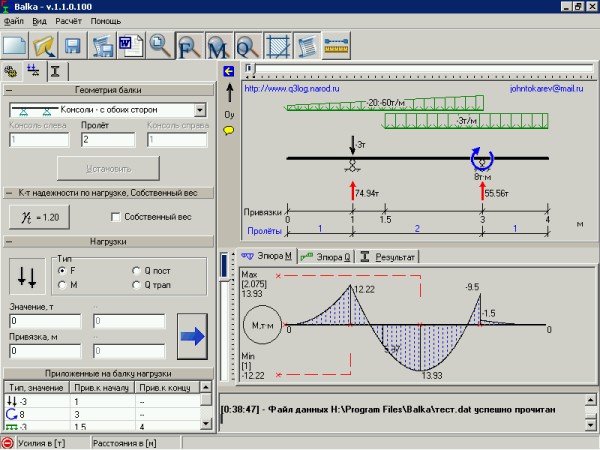This screenshot has height=450, width=600.
Task: Click the double-arrow load type button
Action: pyautogui.click(x=27, y=277)
